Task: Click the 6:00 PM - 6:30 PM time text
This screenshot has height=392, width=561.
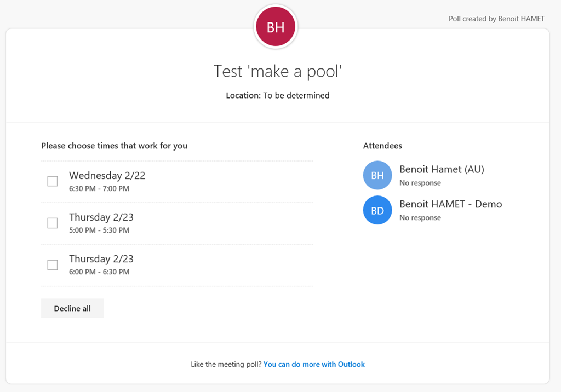Action: (x=99, y=272)
